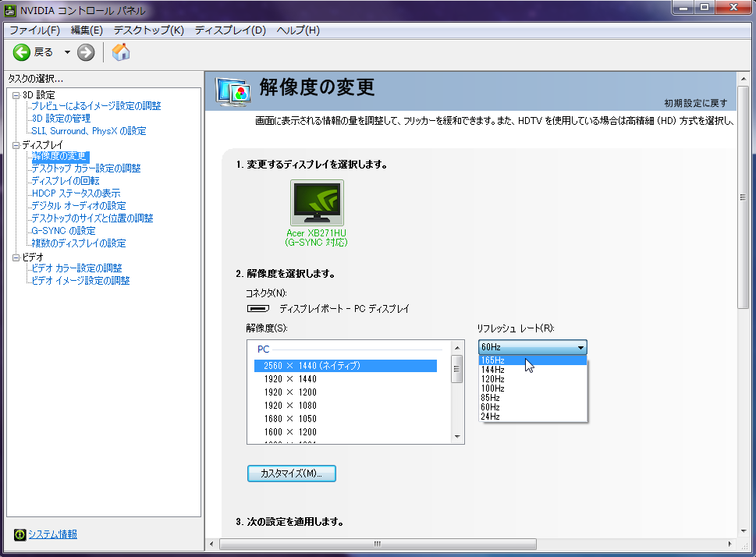Open ビデオ イメージ設定の調整

[80, 281]
